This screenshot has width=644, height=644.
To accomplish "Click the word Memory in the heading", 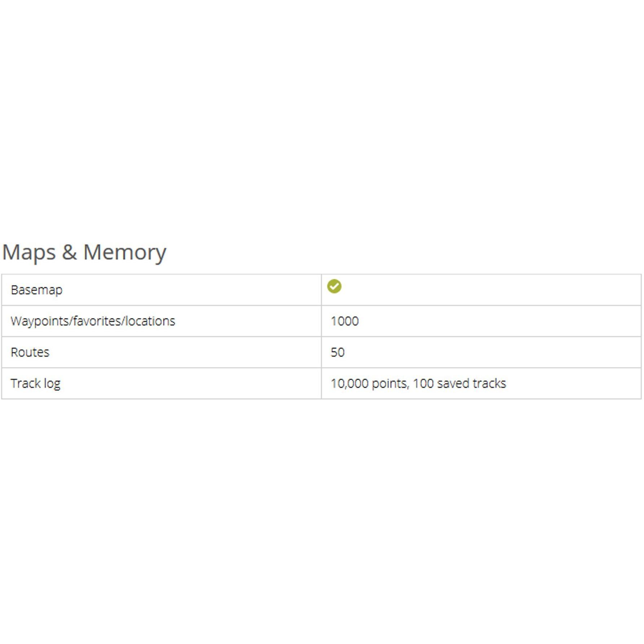I will click(125, 252).
